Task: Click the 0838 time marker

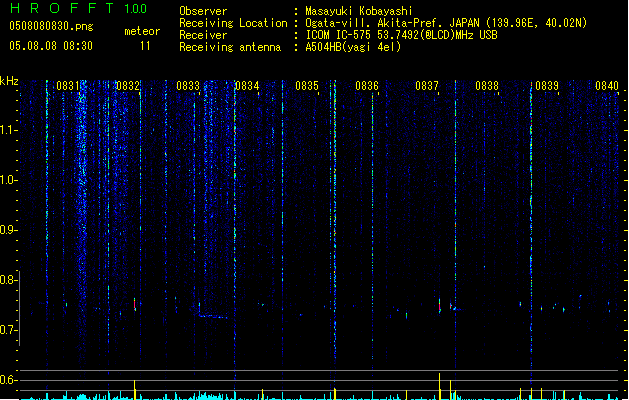Action: 487,86
